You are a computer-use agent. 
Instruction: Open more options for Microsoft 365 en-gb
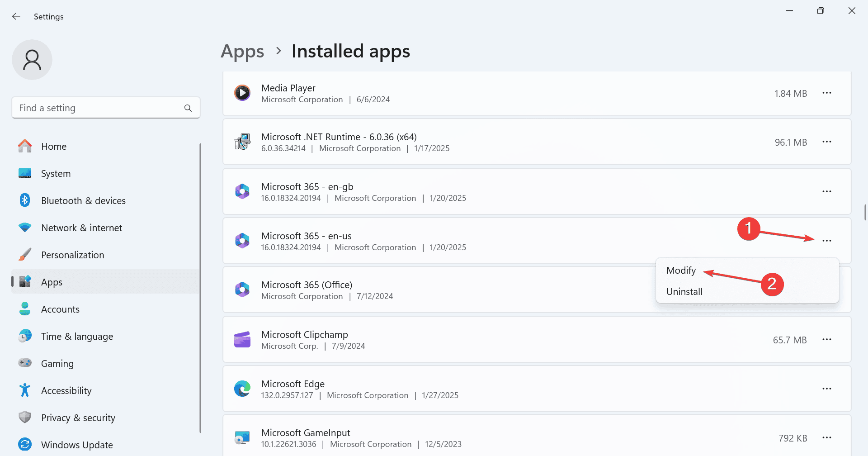point(827,192)
